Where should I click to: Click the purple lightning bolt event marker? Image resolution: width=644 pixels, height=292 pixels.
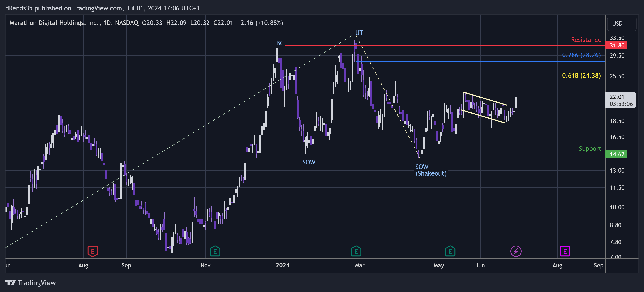pyautogui.click(x=516, y=251)
